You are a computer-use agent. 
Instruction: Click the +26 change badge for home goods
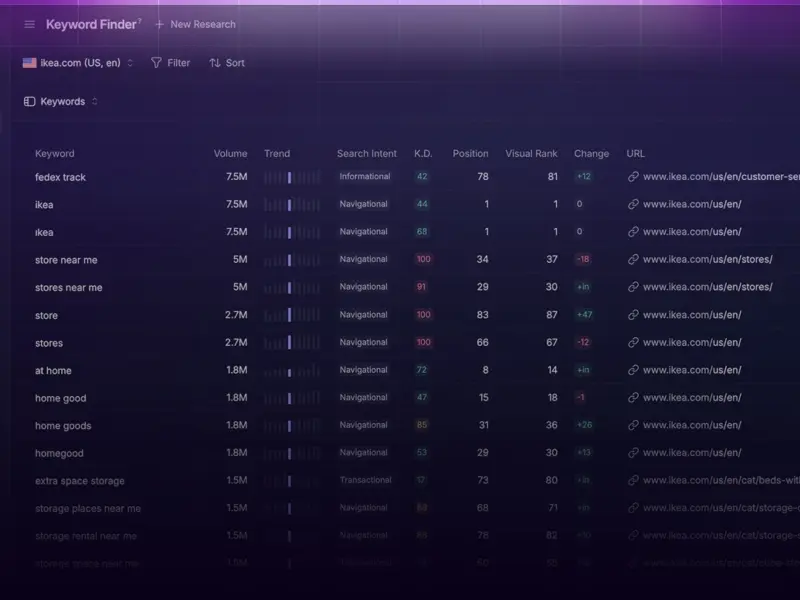tap(584, 425)
